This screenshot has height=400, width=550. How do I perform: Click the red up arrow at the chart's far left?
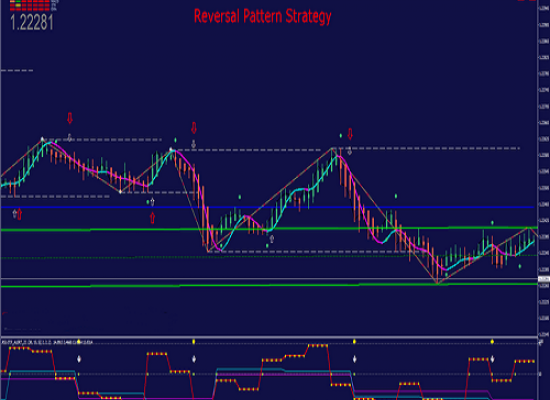click(x=19, y=214)
